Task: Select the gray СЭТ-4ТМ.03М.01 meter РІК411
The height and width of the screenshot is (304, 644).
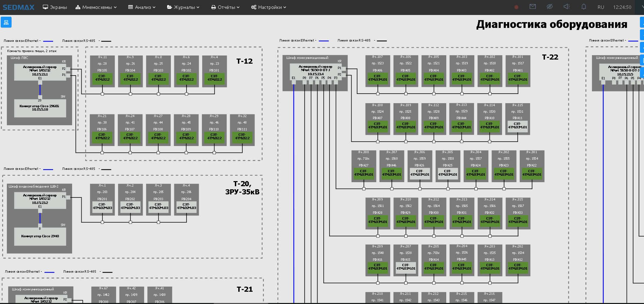Action: [517, 126]
